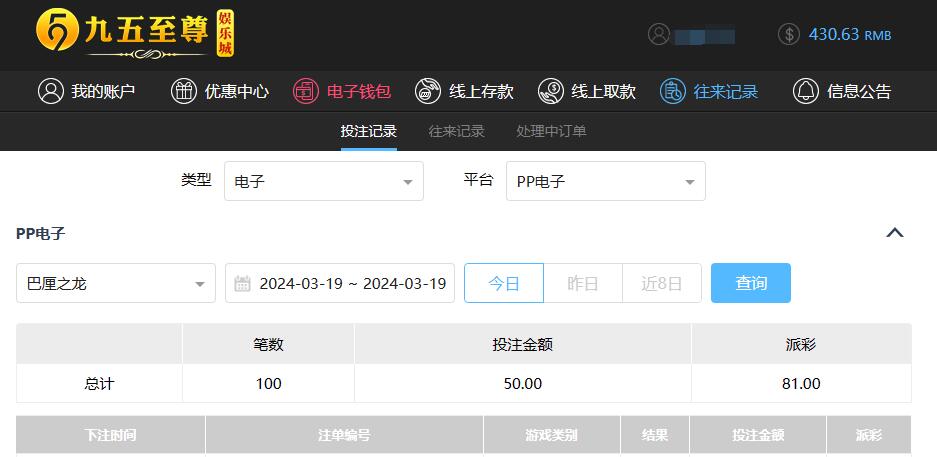Image resolution: width=937 pixels, height=457 pixels.
Task: Click the 我的账户 person icon
Action: pyautogui.click(x=51, y=91)
